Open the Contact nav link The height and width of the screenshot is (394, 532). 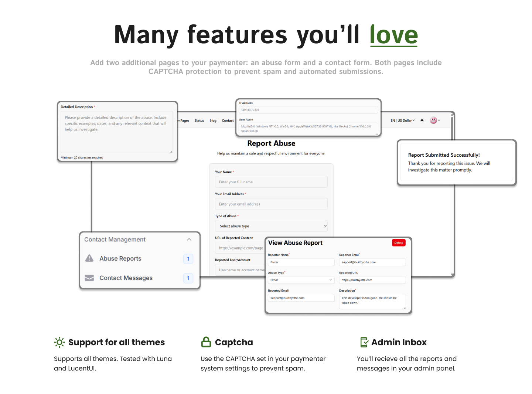click(x=228, y=121)
